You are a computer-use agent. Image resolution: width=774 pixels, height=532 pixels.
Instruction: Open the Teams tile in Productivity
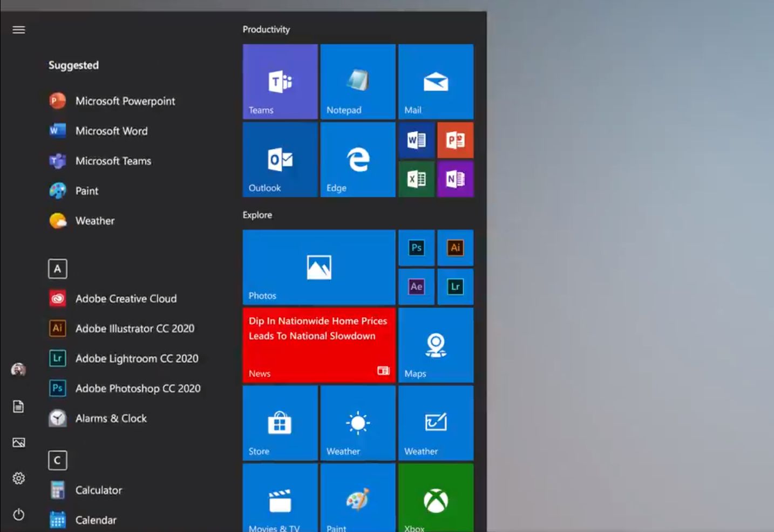[x=280, y=82]
